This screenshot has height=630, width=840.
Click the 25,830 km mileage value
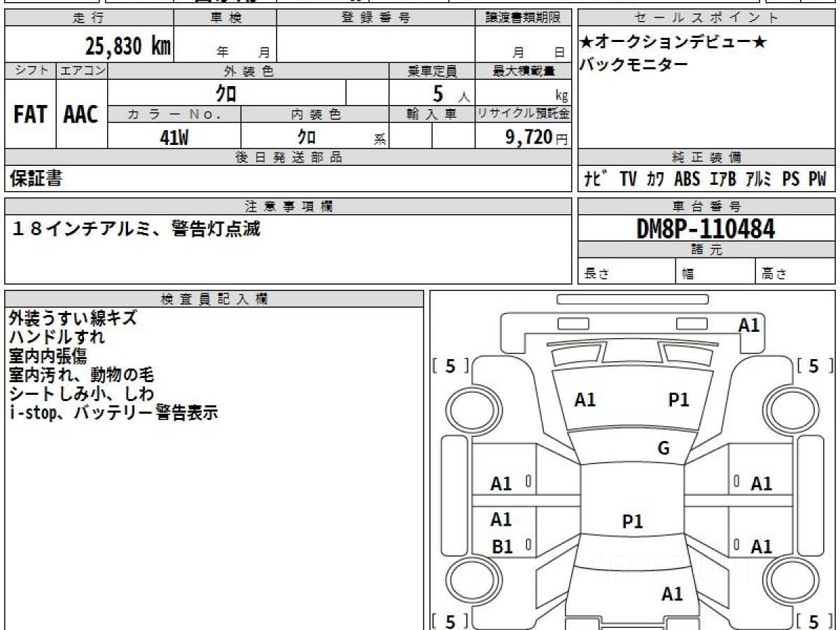128,46
